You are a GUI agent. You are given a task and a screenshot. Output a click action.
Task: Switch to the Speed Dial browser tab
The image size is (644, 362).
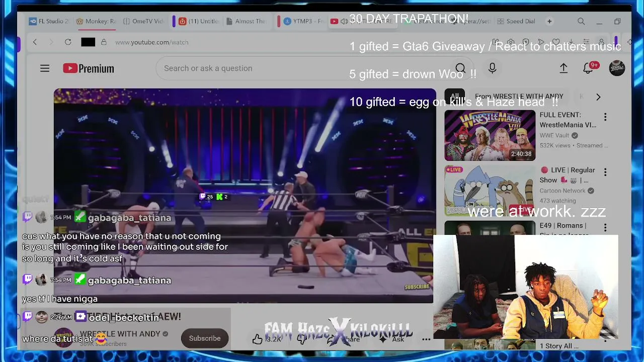point(516,21)
